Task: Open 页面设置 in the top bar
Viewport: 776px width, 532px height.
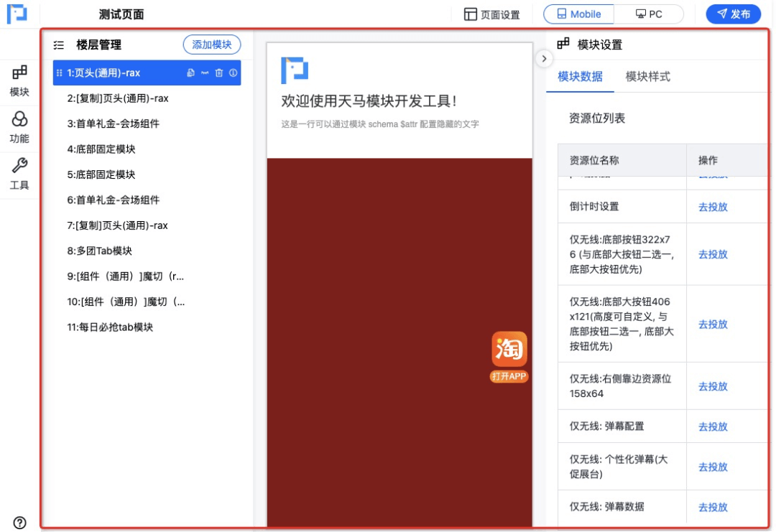Action: coord(491,14)
